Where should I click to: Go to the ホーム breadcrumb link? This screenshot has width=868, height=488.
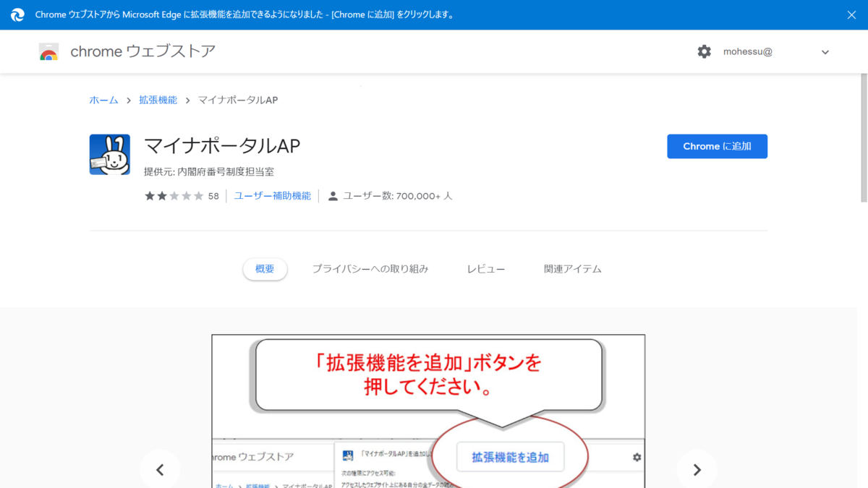pyautogui.click(x=103, y=100)
